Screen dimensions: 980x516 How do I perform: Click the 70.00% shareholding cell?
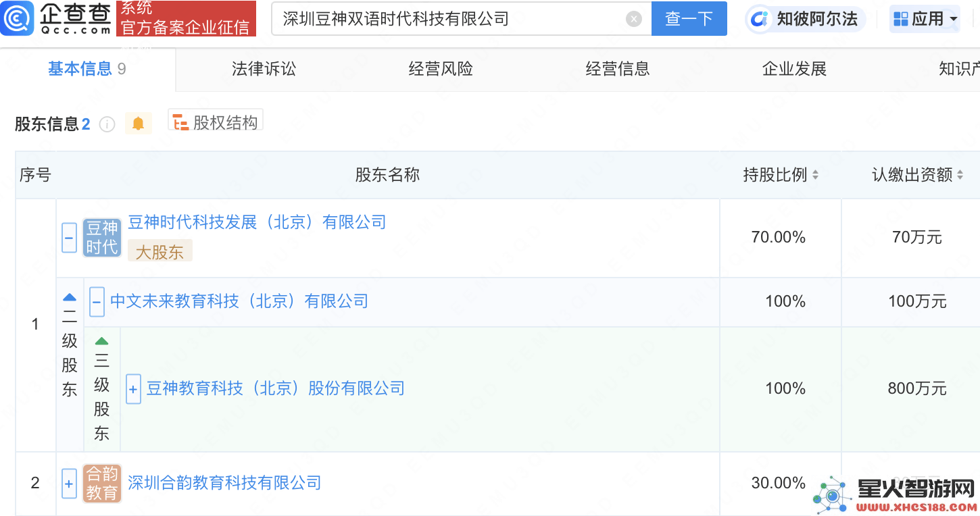tap(781, 238)
